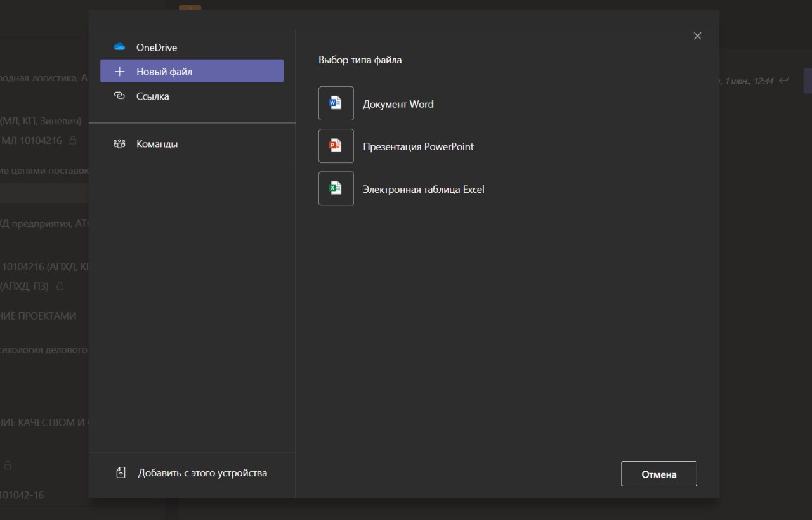Click the Отмена button

pyautogui.click(x=659, y=474)
